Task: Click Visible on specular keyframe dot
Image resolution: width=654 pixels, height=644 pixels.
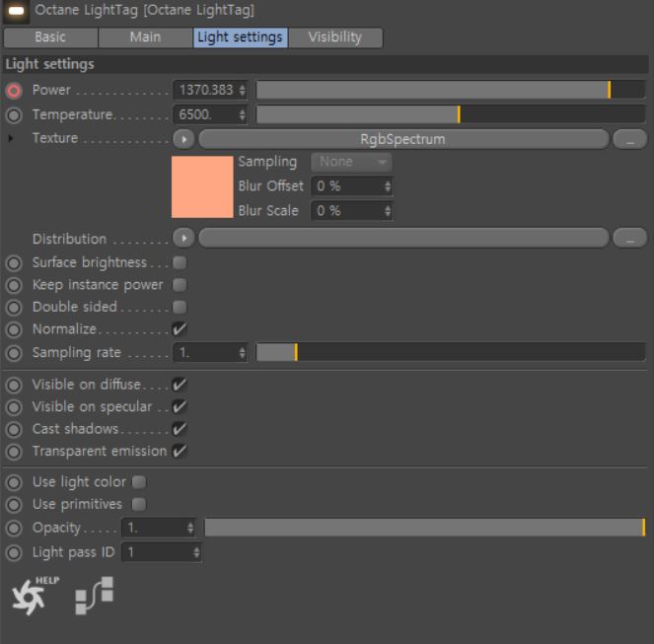Action: point(14,407)
